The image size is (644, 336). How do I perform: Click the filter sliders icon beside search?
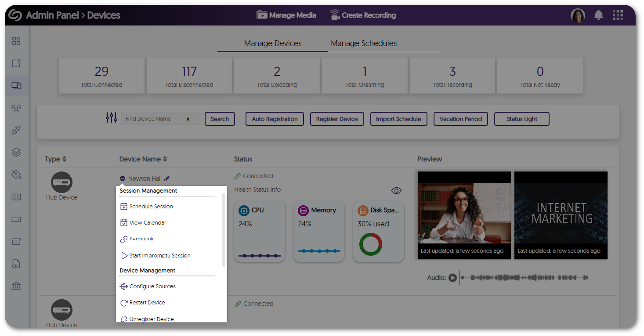coord(112,118)
